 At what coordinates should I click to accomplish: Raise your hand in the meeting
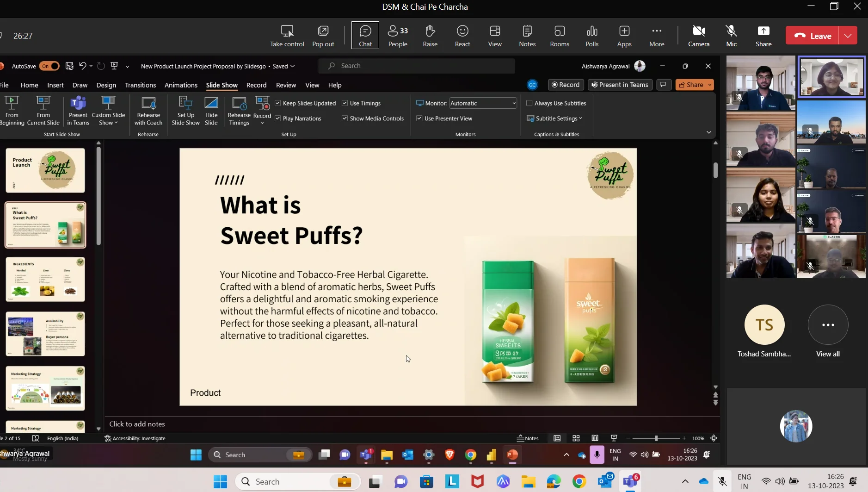[x=430, y=36]
